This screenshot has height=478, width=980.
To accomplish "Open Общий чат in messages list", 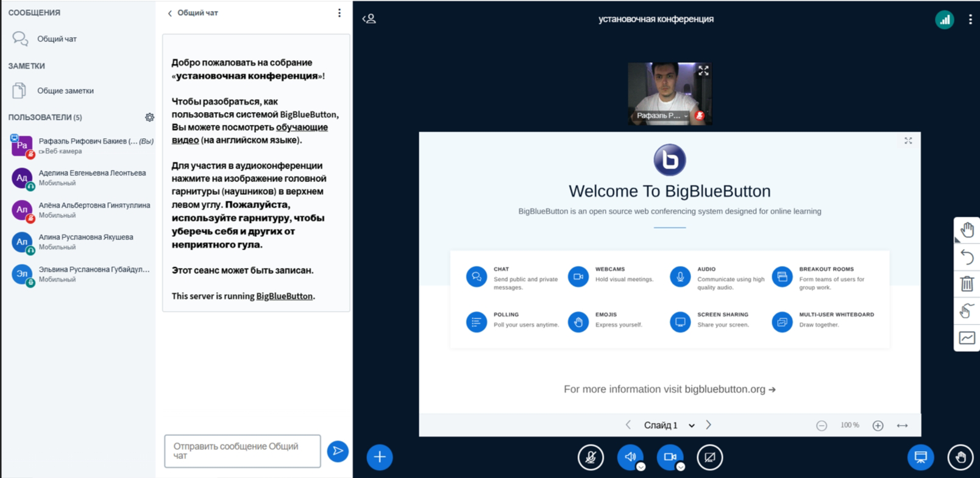I will point(57,39).
